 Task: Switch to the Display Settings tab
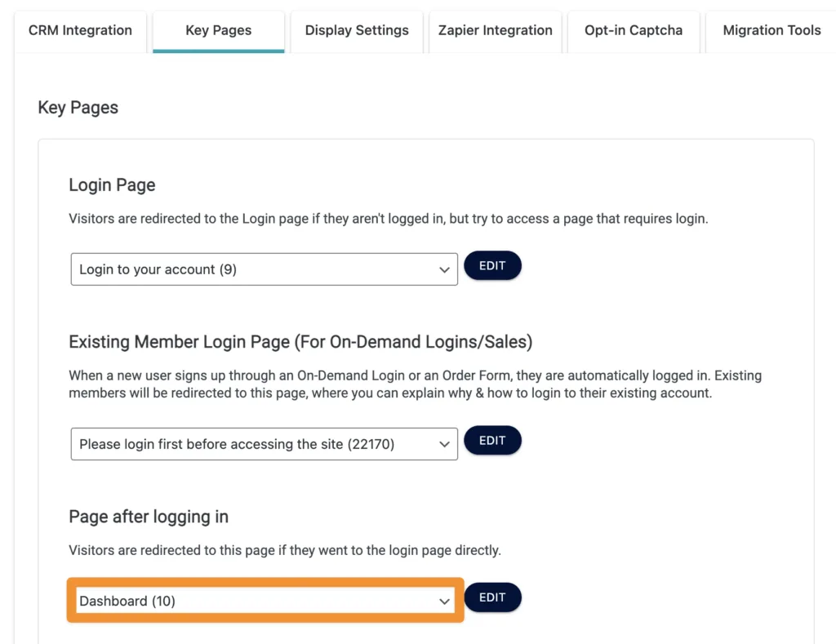[x=356, y=30]
